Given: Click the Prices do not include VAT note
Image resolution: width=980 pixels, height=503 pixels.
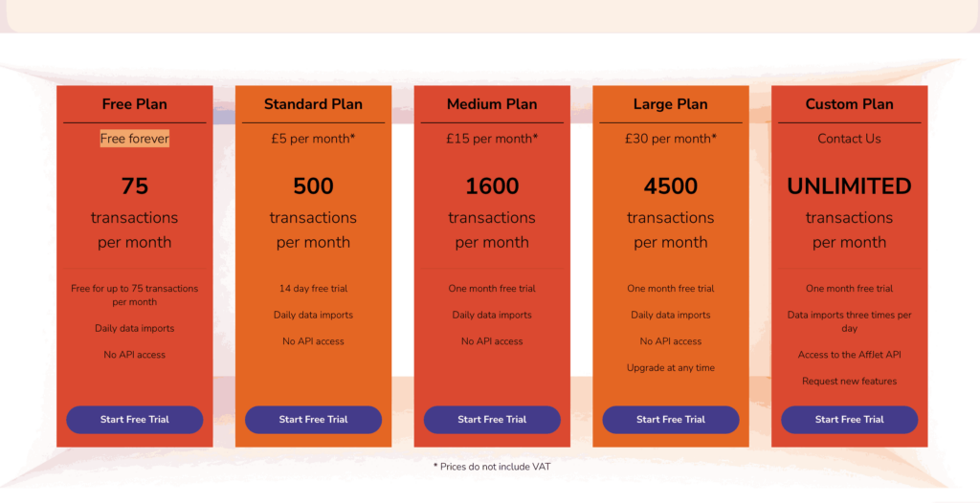Looking at the screenshot, I should 492,466.
